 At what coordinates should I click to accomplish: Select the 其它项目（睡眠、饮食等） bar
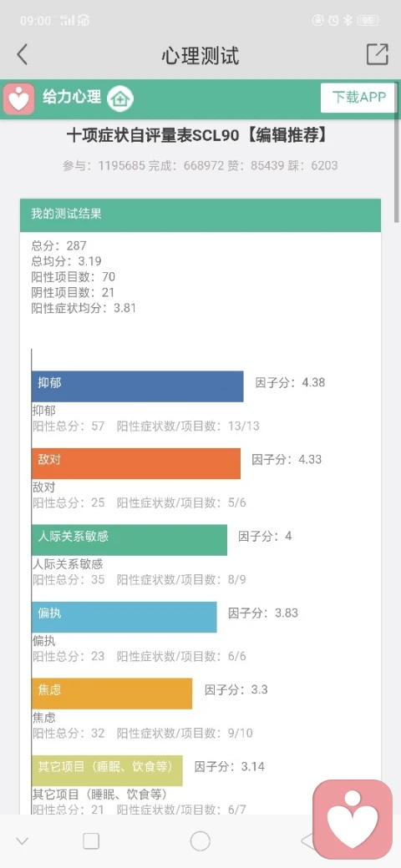[107, 770]
